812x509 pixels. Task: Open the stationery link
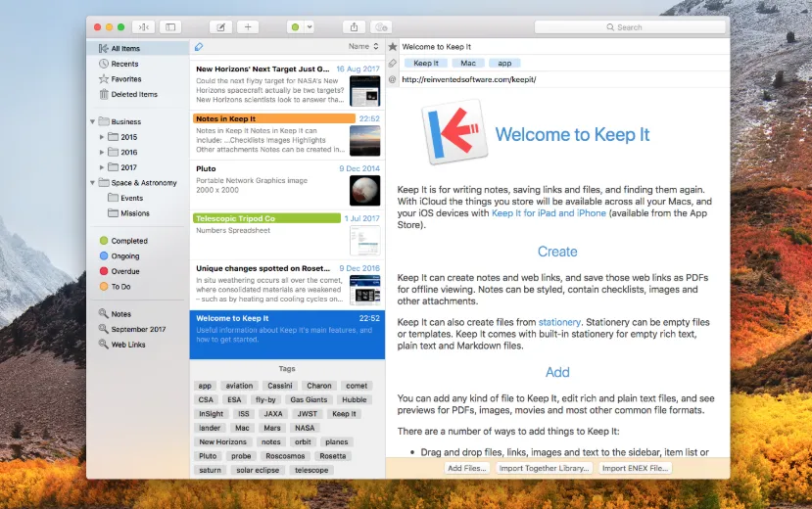coord(559,322)
